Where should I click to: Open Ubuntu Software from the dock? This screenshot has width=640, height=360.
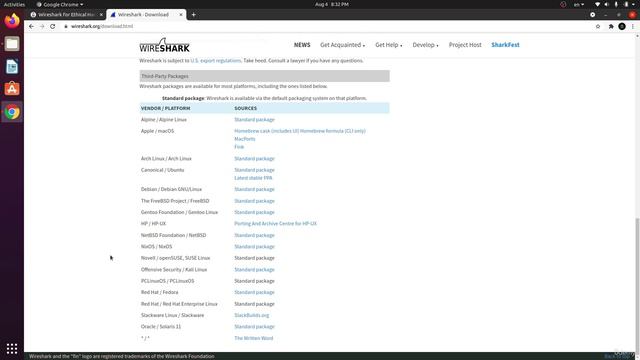(x=12, y=89)
